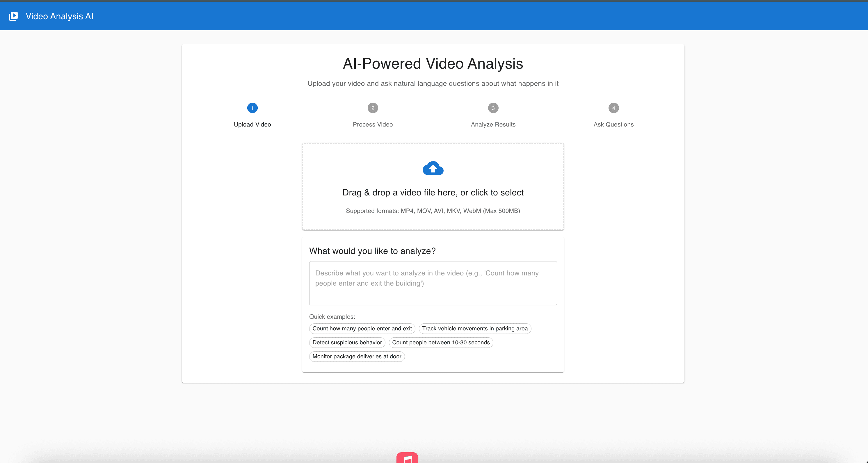Select step 1 Upload Video circle
The height and width of the screenshot is (463, 868).
[252, 108]
